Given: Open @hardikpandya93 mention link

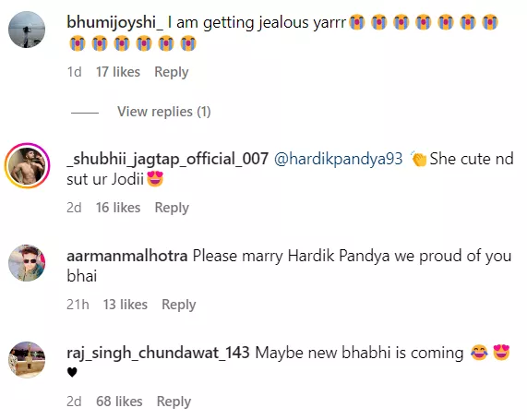Looking at the screenshot, I should (x=339, y=159).
